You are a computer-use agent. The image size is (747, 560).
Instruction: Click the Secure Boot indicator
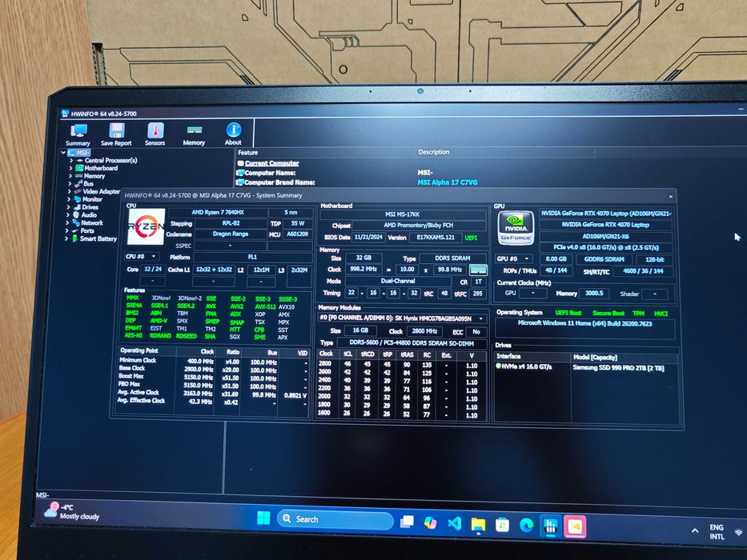click(x=608, y=314)
